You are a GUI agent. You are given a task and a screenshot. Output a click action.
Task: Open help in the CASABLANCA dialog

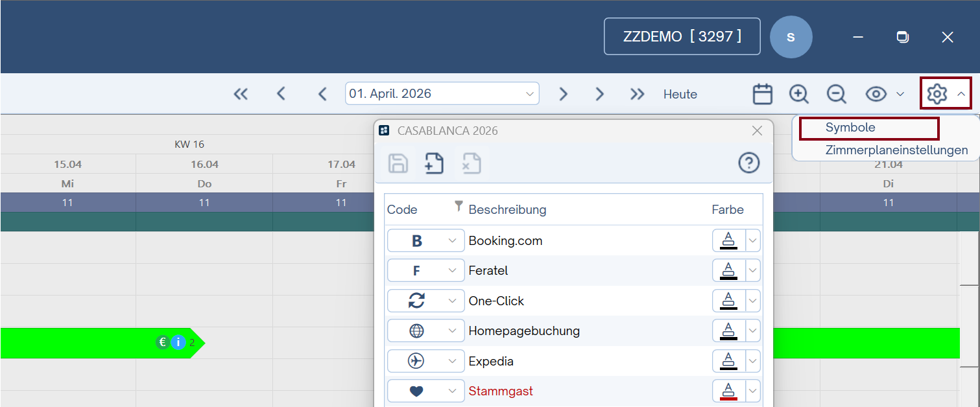748,163
